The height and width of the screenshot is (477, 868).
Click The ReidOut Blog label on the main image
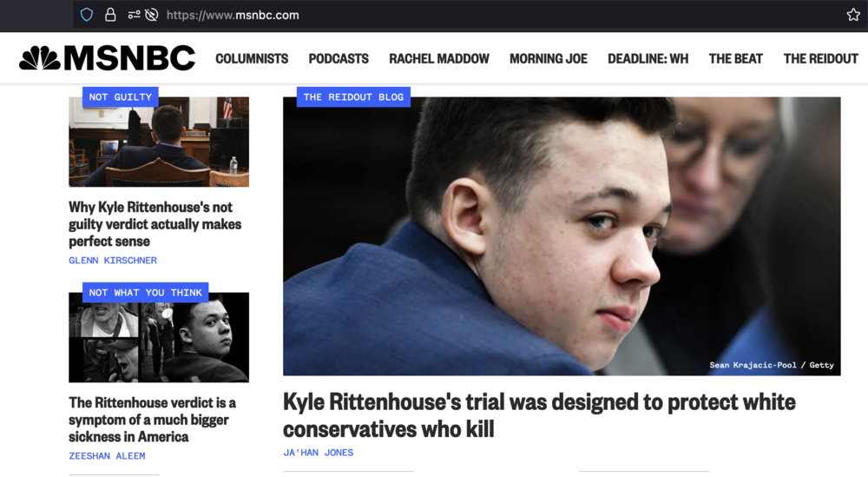pyautogui.click(x=353, y=97)
